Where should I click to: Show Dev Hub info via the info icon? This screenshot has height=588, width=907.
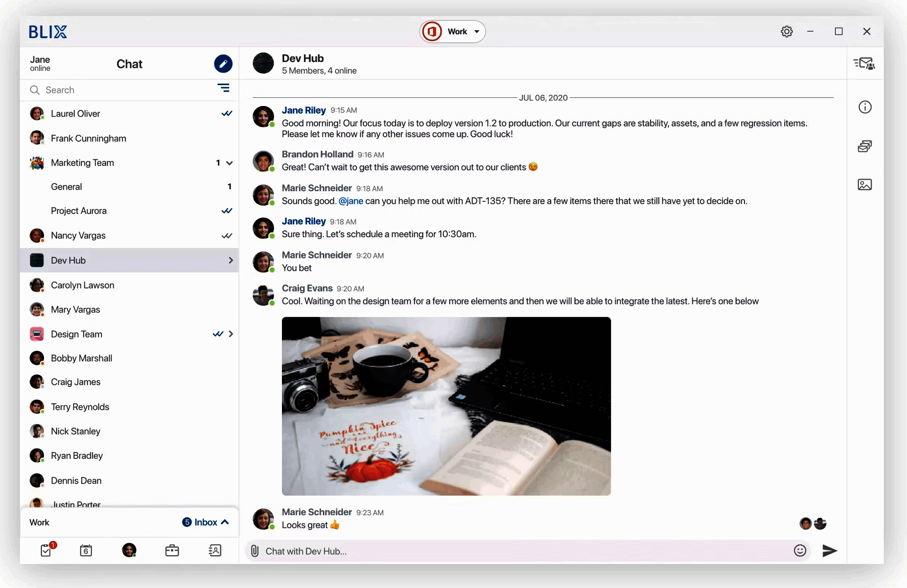(x=865, y=107)
